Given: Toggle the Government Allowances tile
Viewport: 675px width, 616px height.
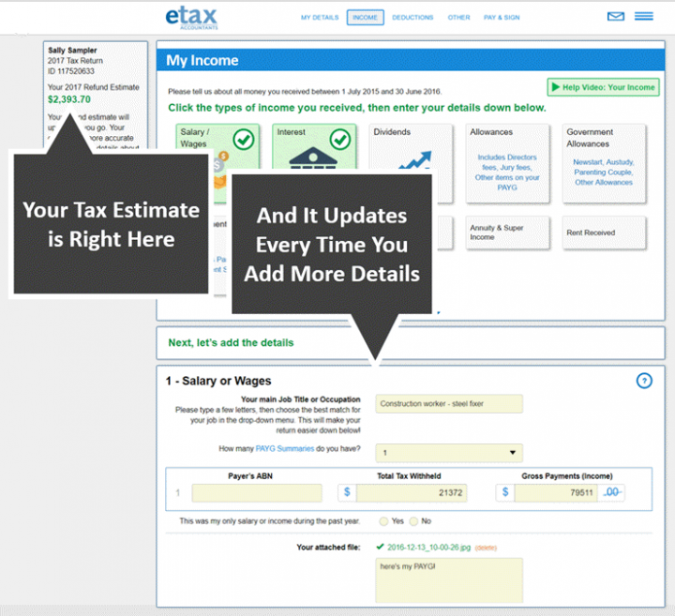Looking at the screenshot, I should point(604,163).
